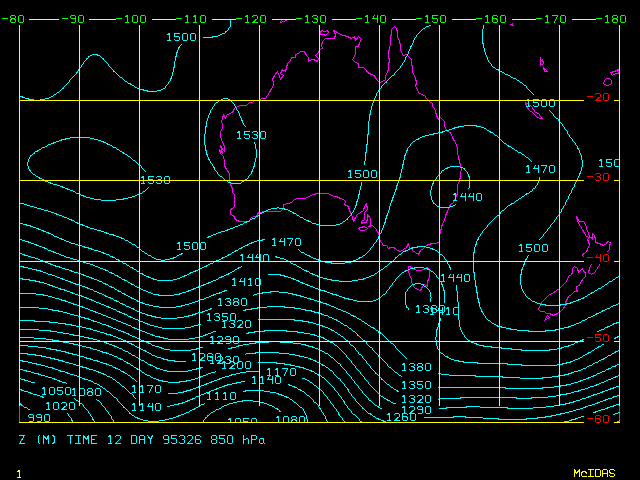Select the 1470 contour label south of Australia
The height and width of the screenshot is (480, 640).
pyautogui.click(x=286, y=242)
